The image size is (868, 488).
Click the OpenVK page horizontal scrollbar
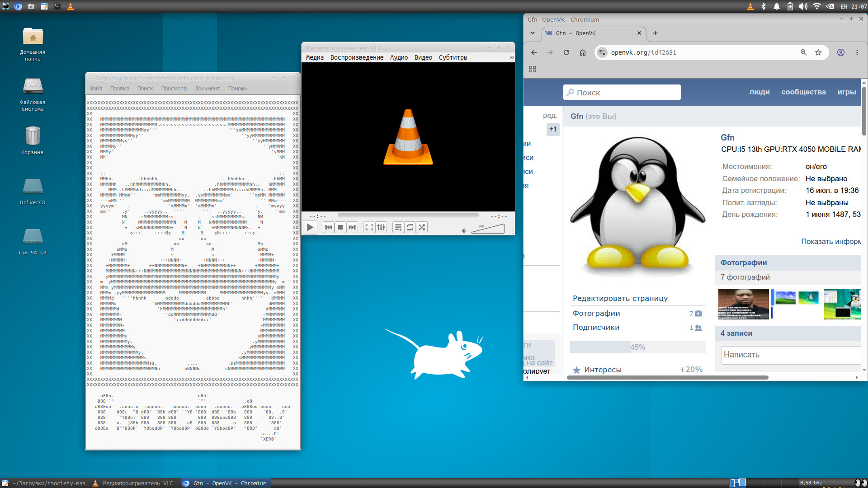668,377
